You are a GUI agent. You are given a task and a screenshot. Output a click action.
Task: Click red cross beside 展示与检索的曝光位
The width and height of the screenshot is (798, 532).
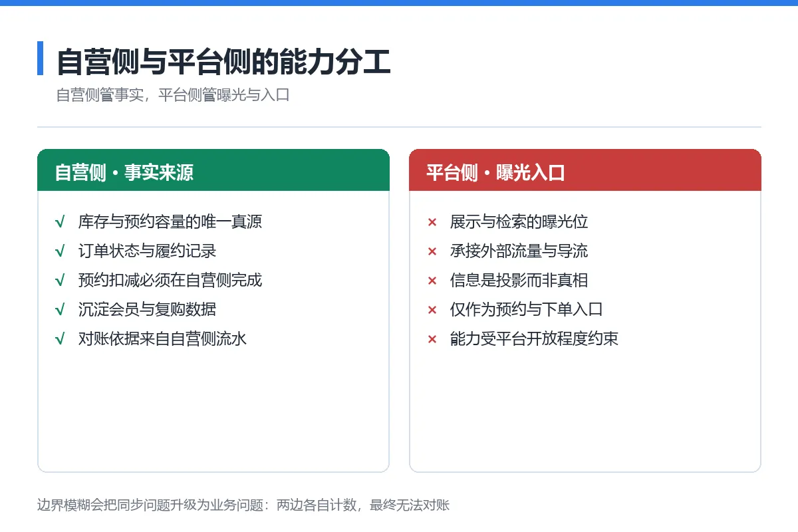[x=432, y=223]
